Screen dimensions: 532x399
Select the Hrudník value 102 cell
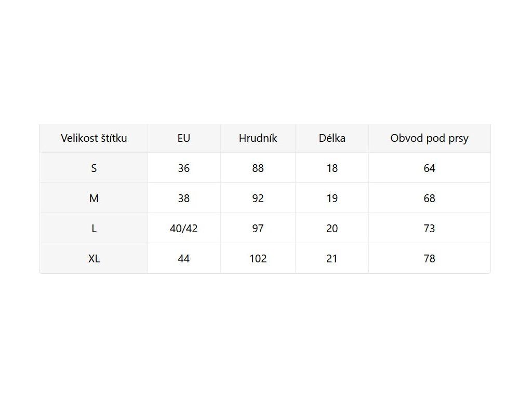258,259
